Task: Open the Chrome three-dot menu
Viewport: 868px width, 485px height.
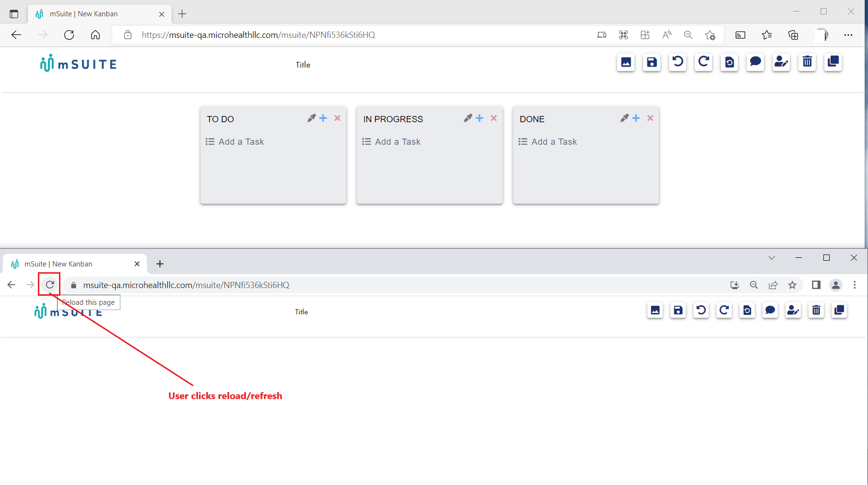Action: [855, 285]
